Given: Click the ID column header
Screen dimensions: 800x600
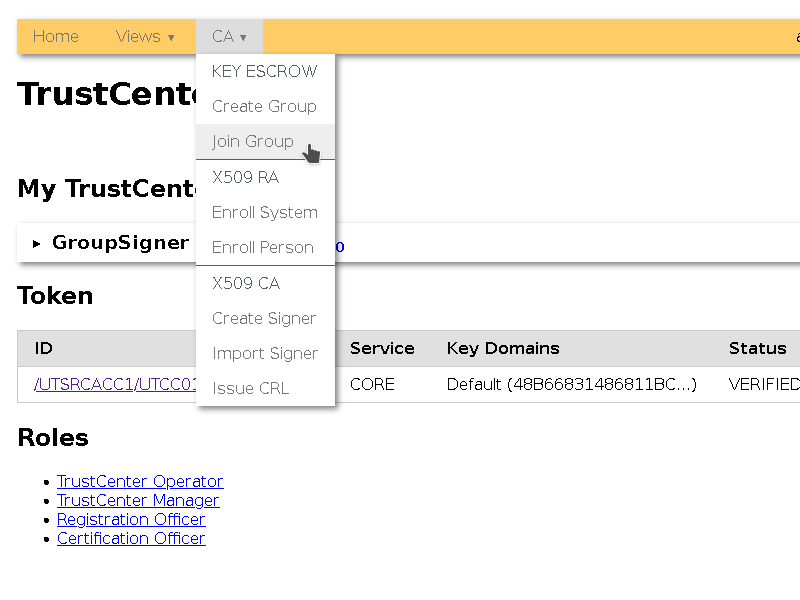Looking at the screenshot, I should pos(44,348).
